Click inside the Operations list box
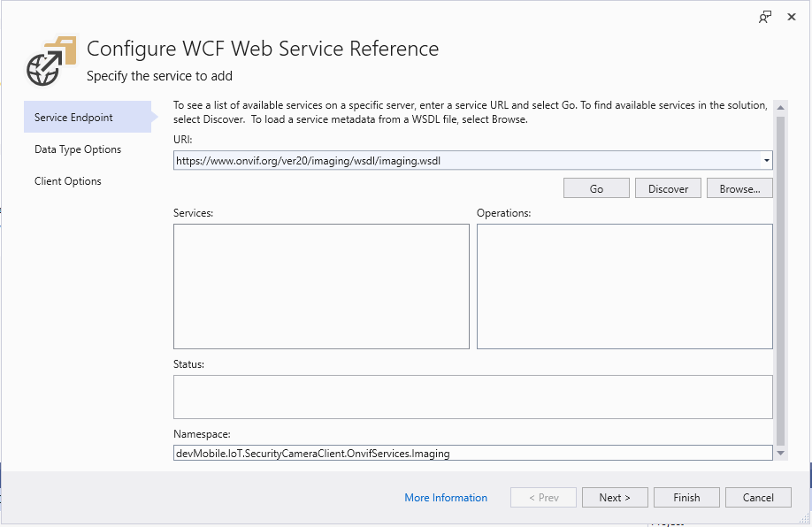This screenshot has width=812, height=527. 624,286
